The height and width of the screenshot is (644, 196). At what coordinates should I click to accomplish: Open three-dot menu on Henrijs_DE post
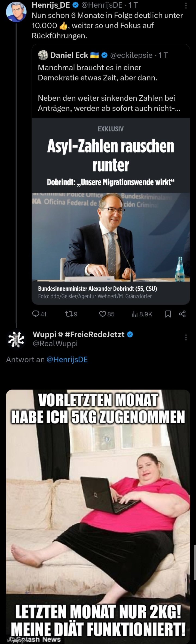(x=186, y=5)
